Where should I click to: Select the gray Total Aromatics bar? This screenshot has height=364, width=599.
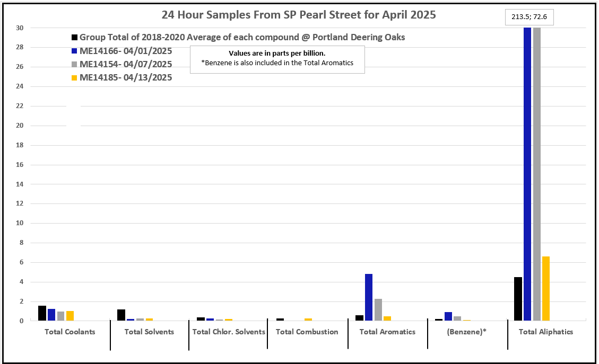pyautogui.click(x=378, y=310)
